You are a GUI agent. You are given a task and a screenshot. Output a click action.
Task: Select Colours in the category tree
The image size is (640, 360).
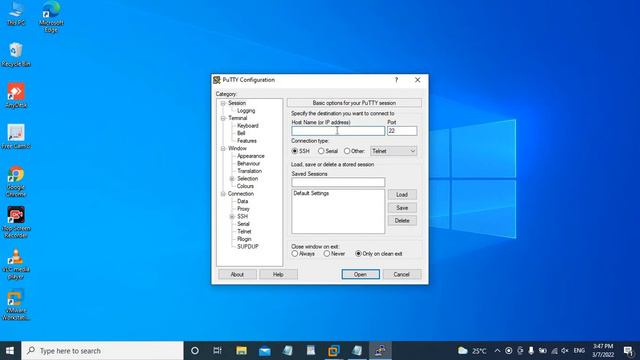245,186
